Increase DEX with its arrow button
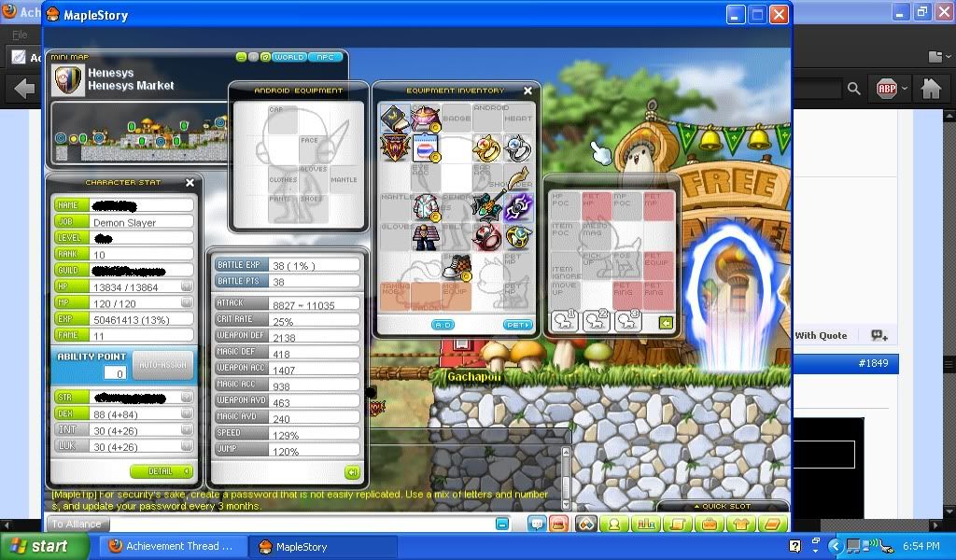The width and height of the screenshot is (956, 560). tap(187, 413)
